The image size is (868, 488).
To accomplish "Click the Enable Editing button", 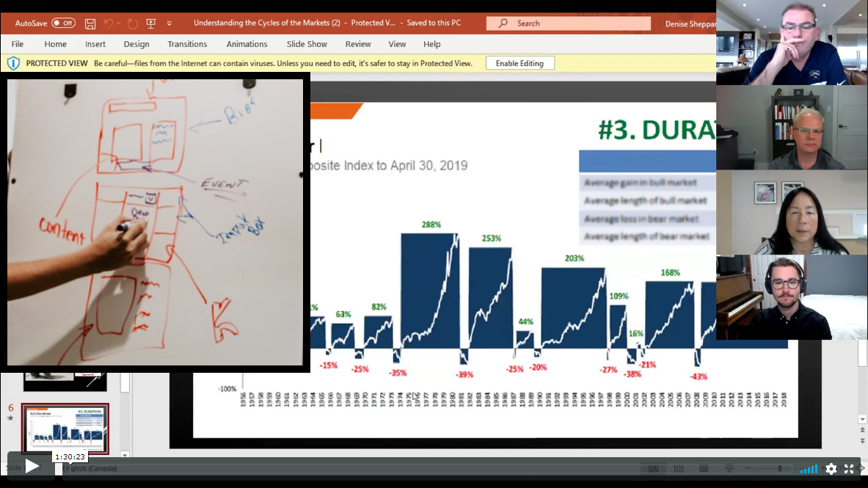I will click(519, 63).
